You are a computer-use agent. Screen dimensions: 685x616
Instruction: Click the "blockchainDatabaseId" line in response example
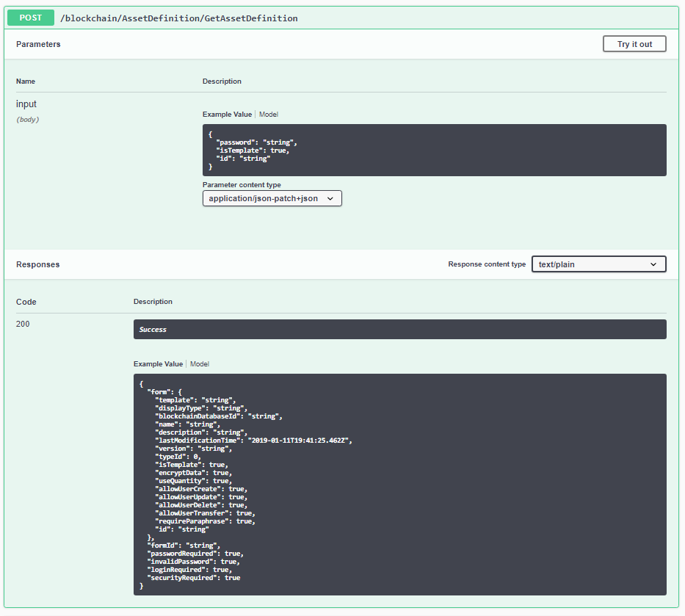coord(219,416)
